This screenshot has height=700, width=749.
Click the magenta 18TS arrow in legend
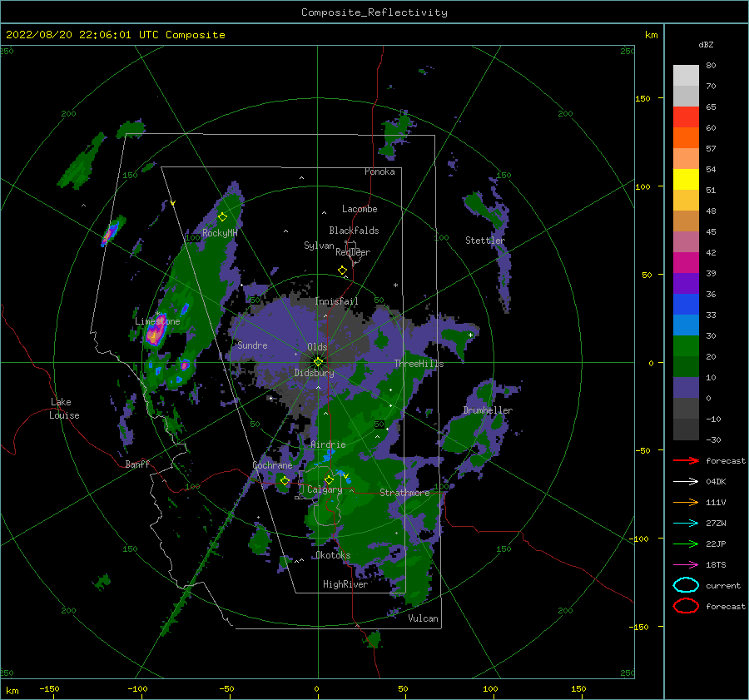(x=686, y=564)
